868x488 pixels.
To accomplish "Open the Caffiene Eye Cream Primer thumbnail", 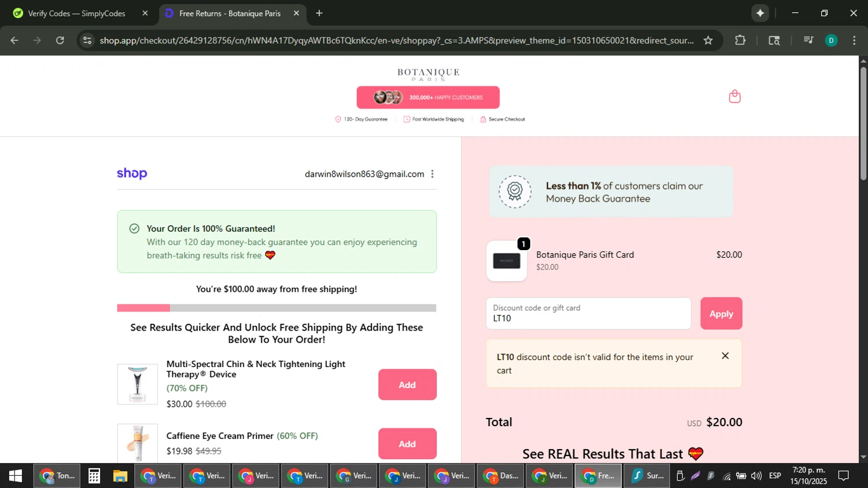I will coord(137,443).
